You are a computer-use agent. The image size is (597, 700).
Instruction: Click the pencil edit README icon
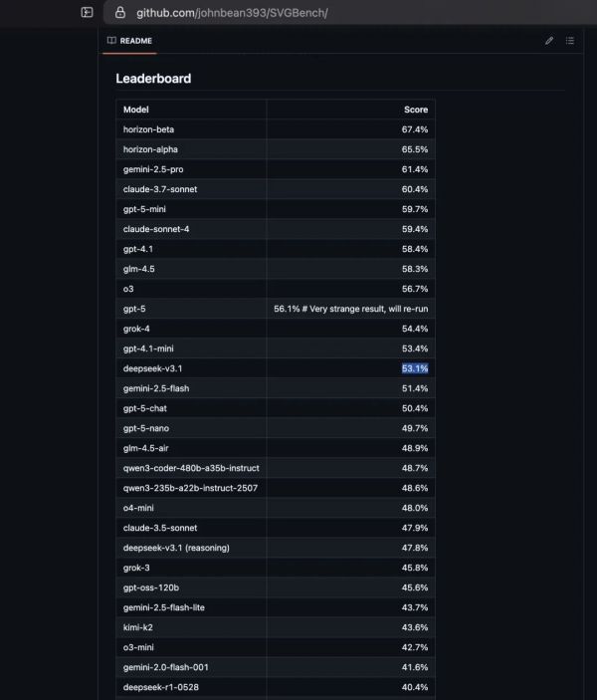point(549,41)
